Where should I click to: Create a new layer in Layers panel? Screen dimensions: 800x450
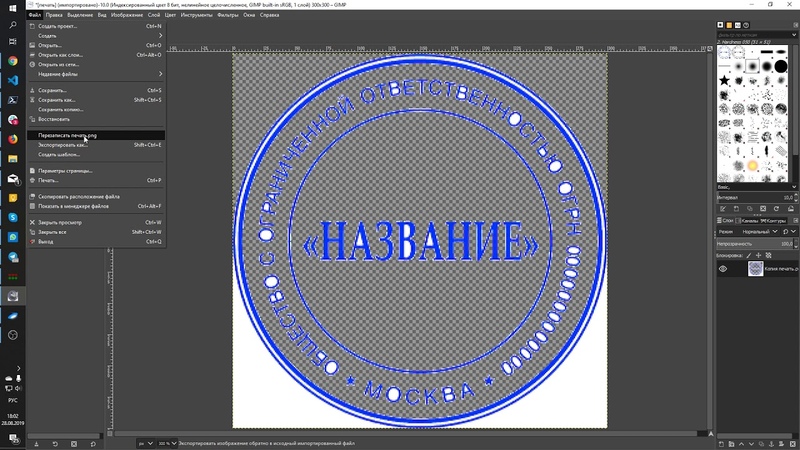point(721,444)
